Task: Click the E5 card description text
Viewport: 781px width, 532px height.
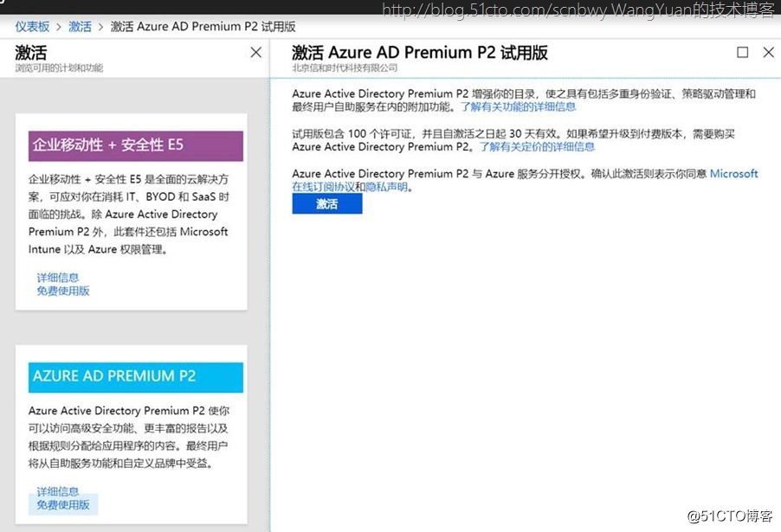Action: coord(128,214)
